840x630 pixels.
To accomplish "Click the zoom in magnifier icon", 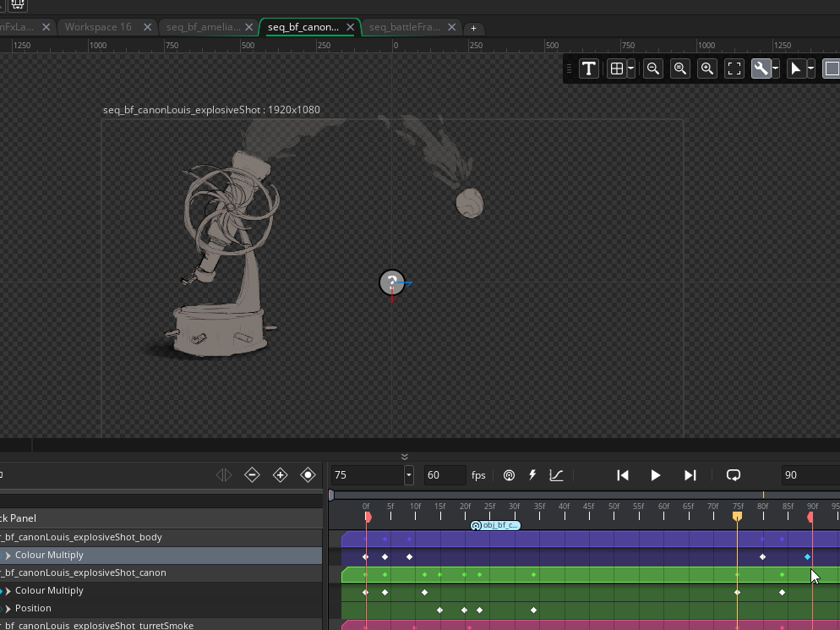I will click(x=707, y=68).
